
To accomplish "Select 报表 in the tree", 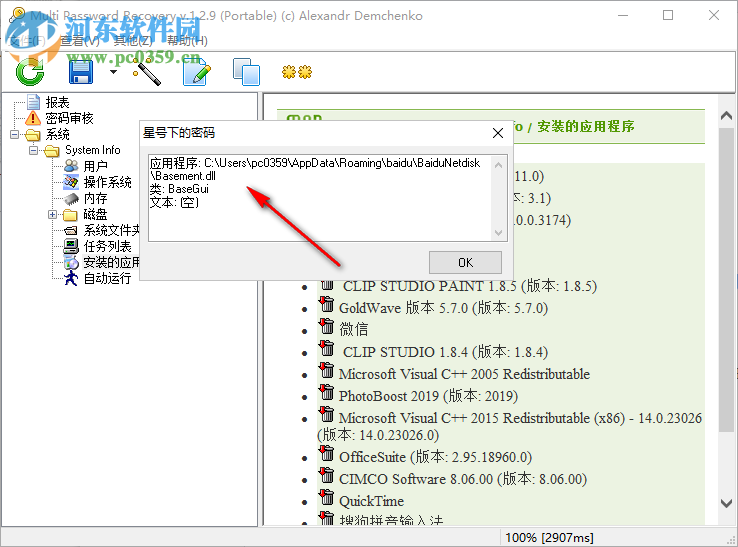I will coord(57,102).
